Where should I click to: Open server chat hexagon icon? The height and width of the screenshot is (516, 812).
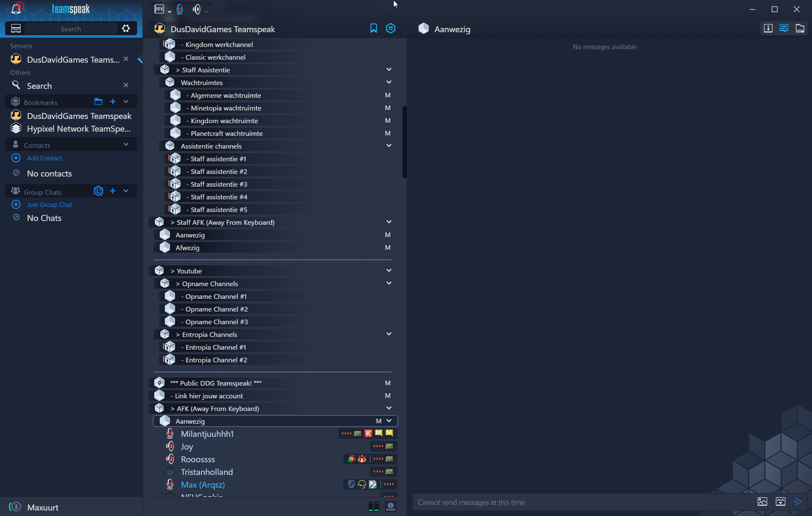pyautogui.click(x=391, y=28)
